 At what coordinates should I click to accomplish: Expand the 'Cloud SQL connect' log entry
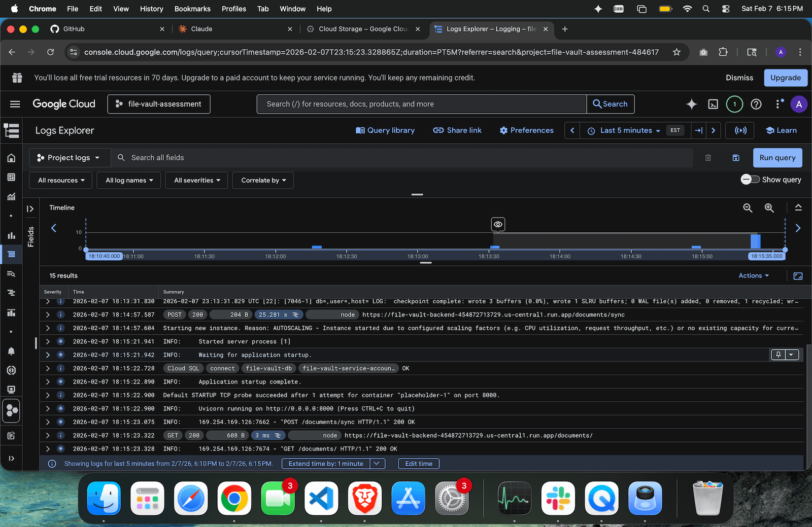47,368
